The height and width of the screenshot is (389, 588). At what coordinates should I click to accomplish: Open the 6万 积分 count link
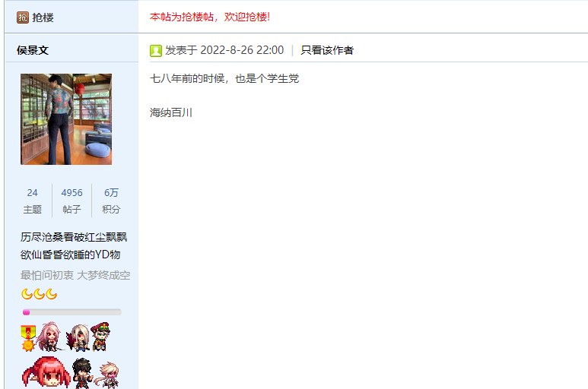point(111,201)
